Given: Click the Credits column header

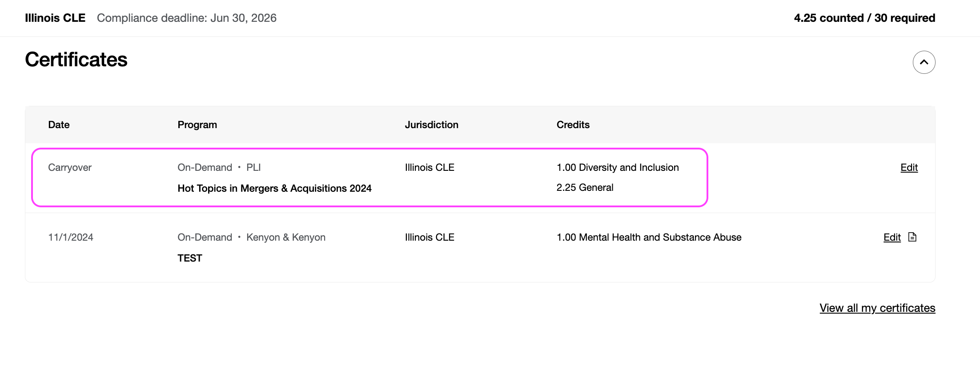Looking at the screenshot, I should [x=573, y=125].
